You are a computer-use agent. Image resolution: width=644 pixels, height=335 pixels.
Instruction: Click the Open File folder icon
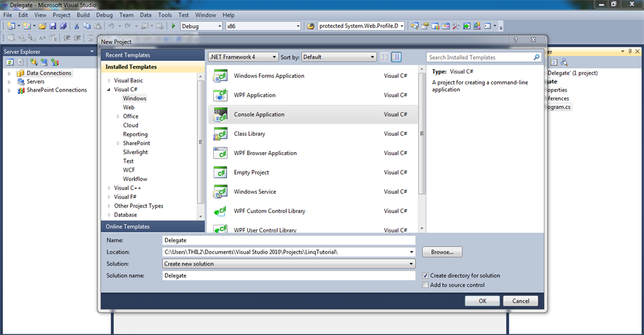pyautogui.click(x=42, y=26)
